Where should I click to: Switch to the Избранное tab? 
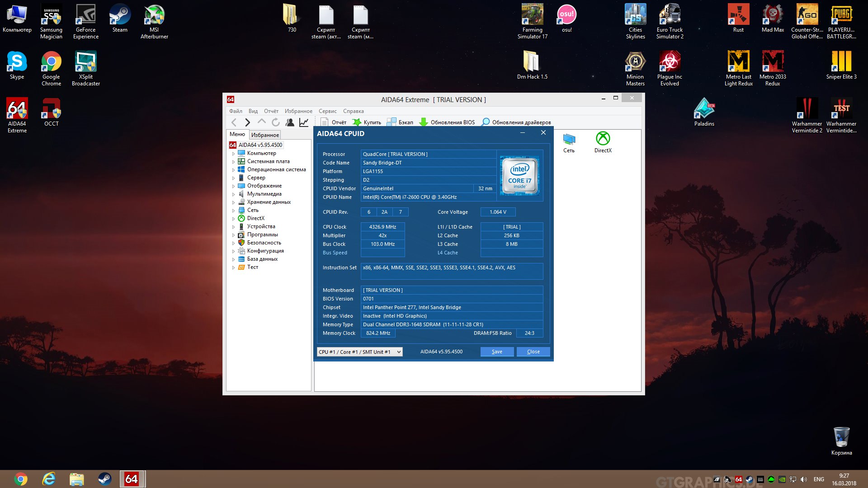(265, 135)
